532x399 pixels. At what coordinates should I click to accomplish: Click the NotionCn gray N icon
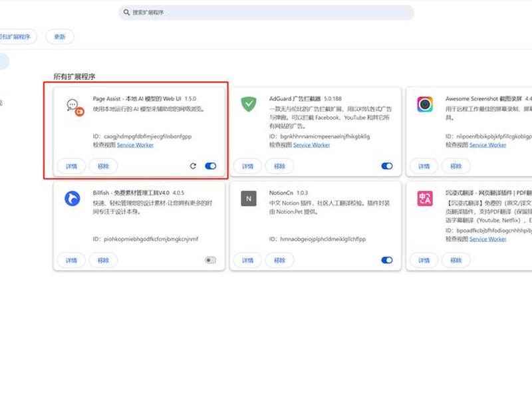point(249,198)
